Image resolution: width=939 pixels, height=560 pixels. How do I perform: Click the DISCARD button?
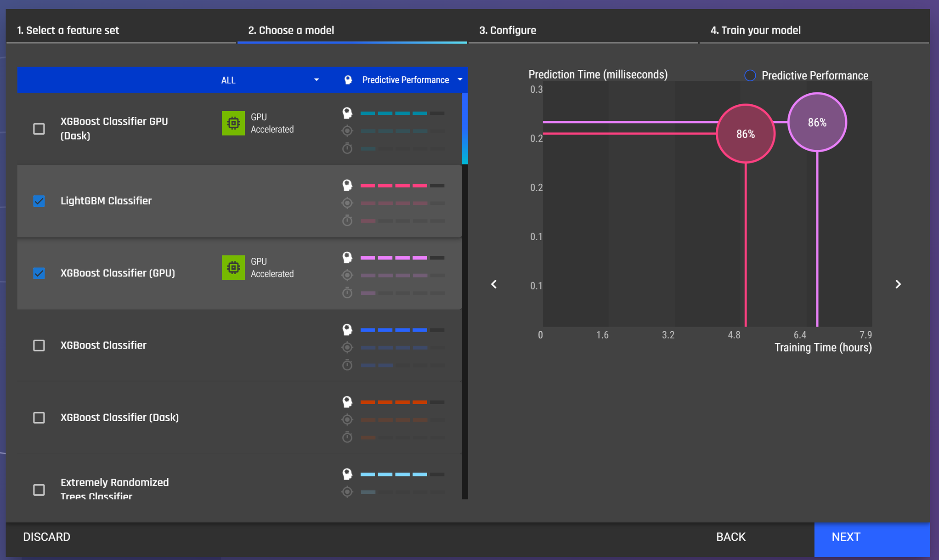click(x=47, y=537)
